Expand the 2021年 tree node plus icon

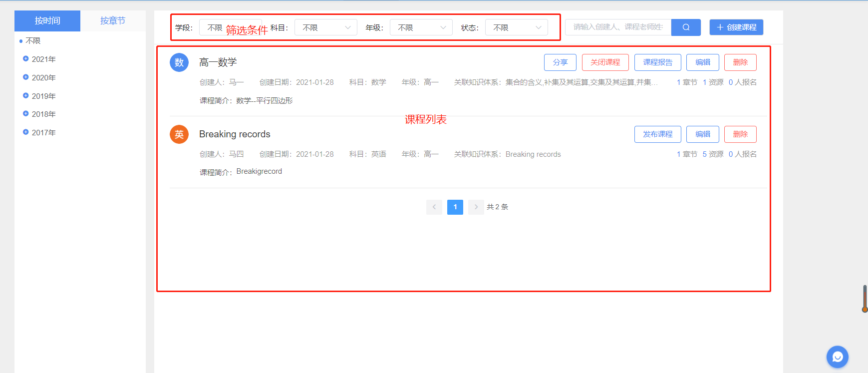point(26,59)
